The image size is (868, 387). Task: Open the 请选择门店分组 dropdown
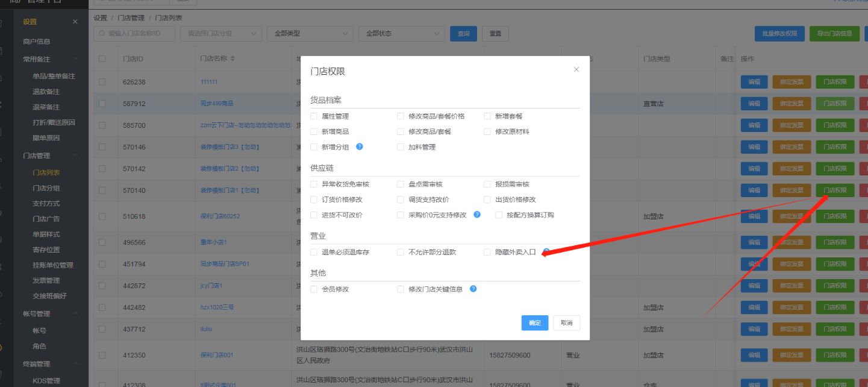pyautogui.click(x=221, y=34)
